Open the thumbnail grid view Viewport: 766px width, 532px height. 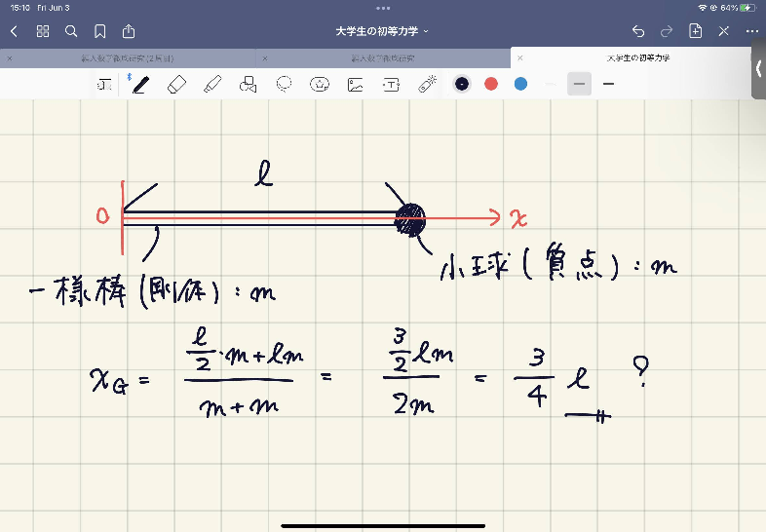(43, 31)
